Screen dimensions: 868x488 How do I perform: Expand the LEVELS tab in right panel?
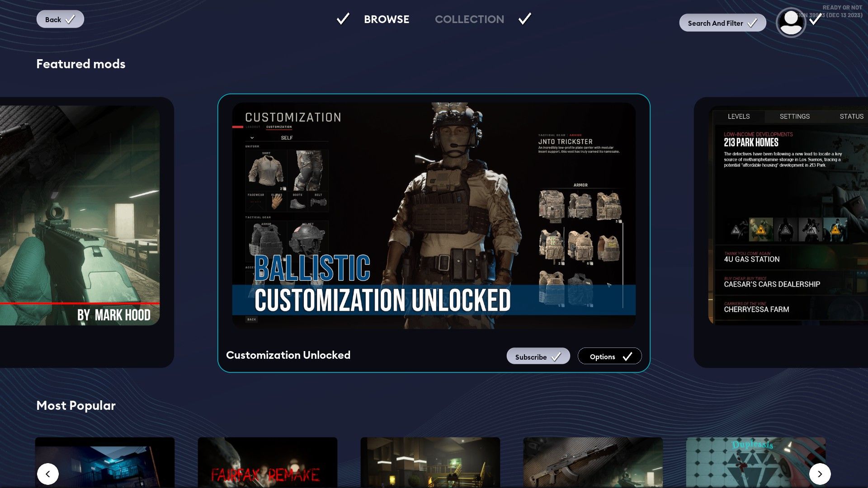[739, 116]
